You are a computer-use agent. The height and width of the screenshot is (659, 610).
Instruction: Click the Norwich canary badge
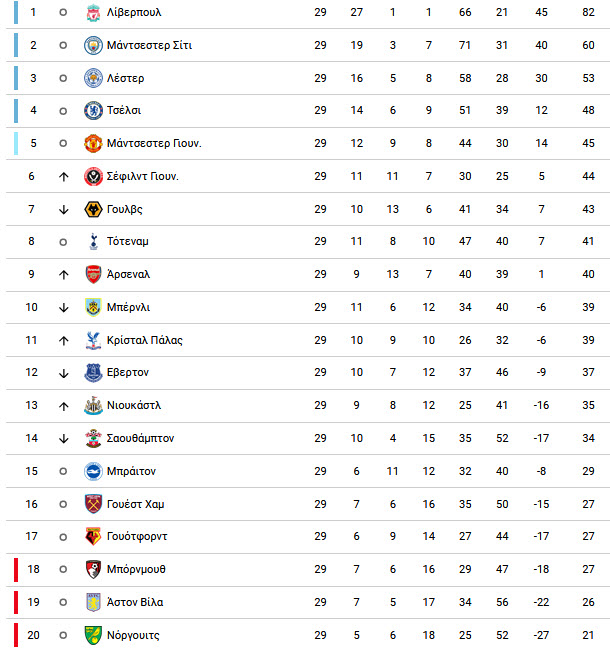pos(93,635)
